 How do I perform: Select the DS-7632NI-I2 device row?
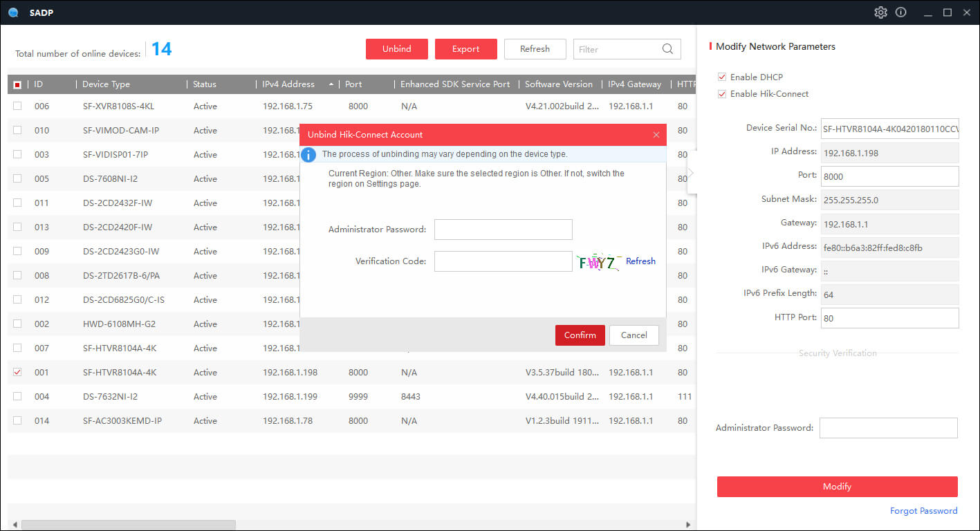point(352,397)
